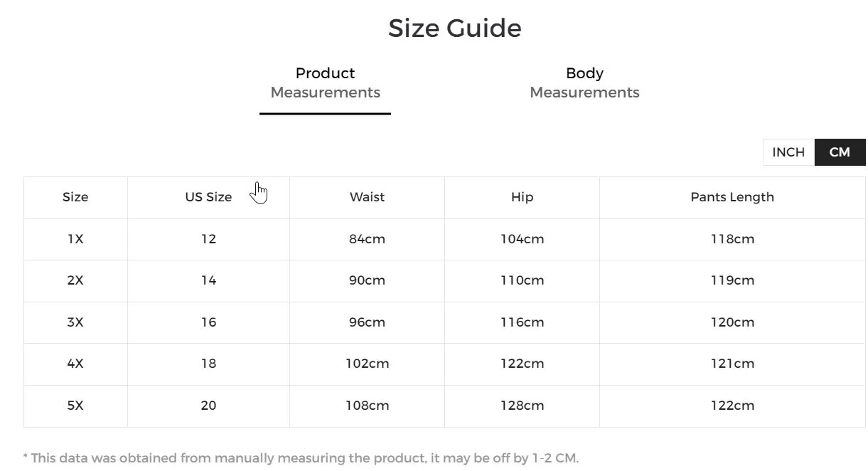Image resolution: width=868 pixels, height=471 pixels.
Task: Select the 2X size row
Action: click(75, 280)
